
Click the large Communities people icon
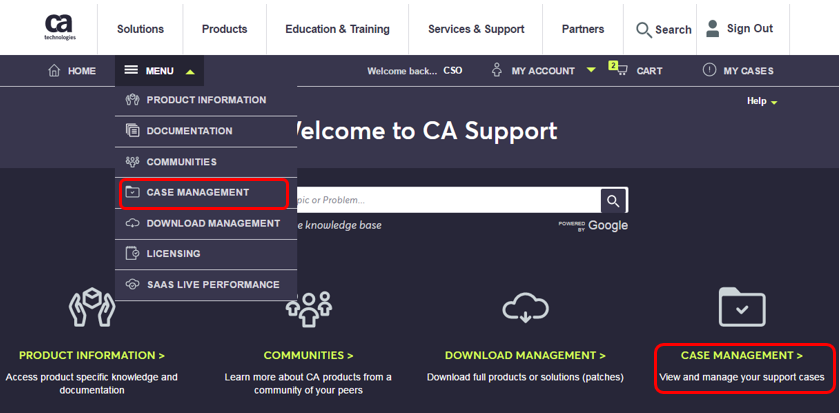point(309,309)
